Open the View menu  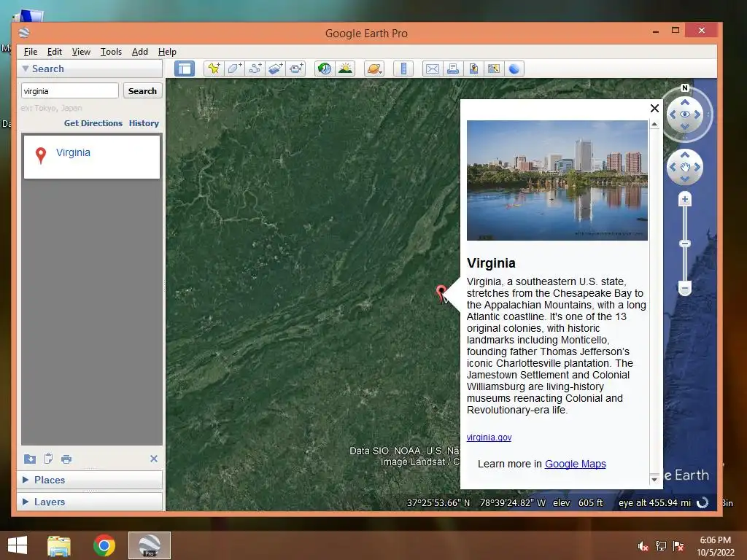coord(81,52)
